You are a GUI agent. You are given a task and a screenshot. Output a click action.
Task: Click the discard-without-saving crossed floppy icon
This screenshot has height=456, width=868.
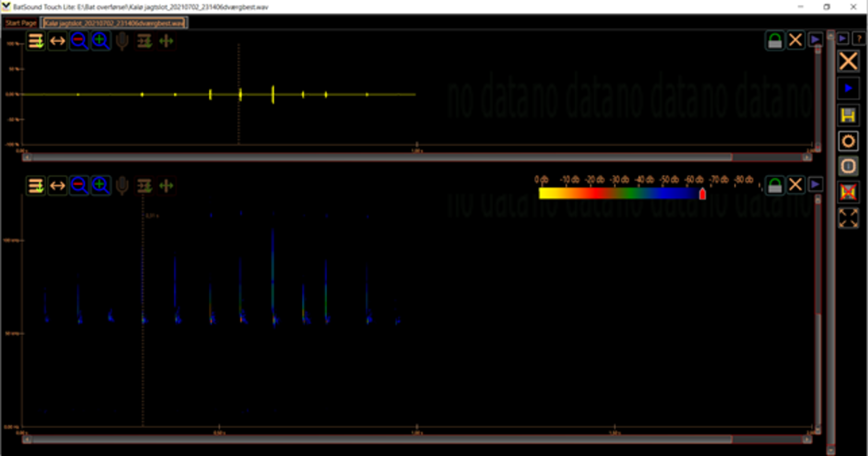[848, 192]
